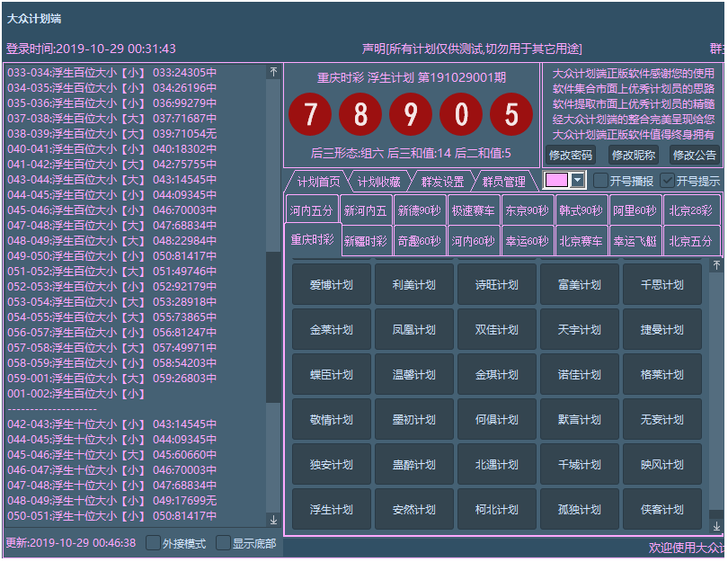This screenshot has width=728, height=562.
Task: Click the scroll-to-top arrow in the left results list
Action: tap(273, 72)
